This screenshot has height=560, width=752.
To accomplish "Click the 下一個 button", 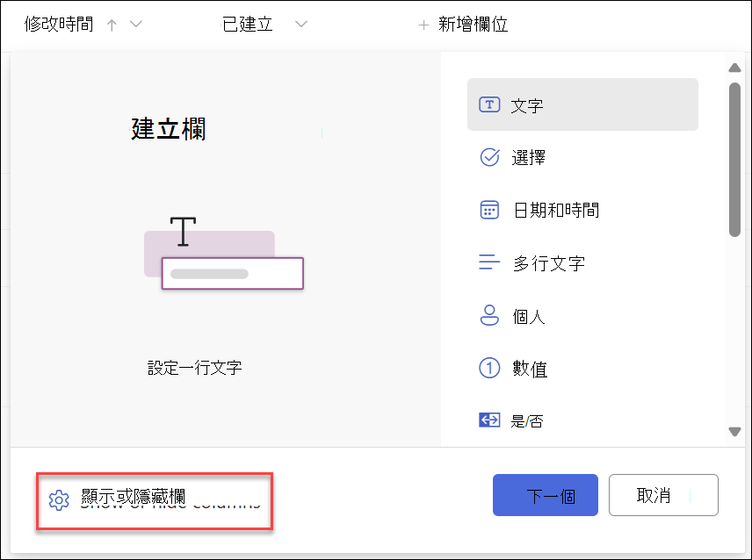I will point(546,495).
